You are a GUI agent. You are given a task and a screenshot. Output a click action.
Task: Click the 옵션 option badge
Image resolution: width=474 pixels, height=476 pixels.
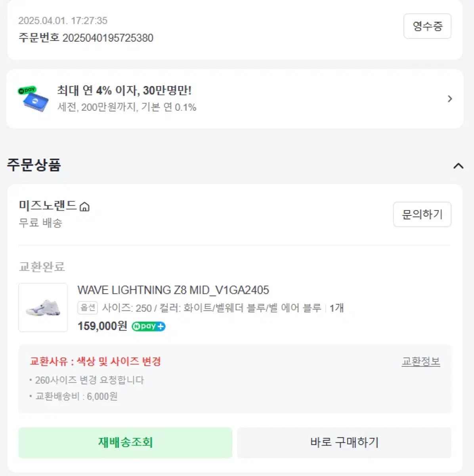88,308
